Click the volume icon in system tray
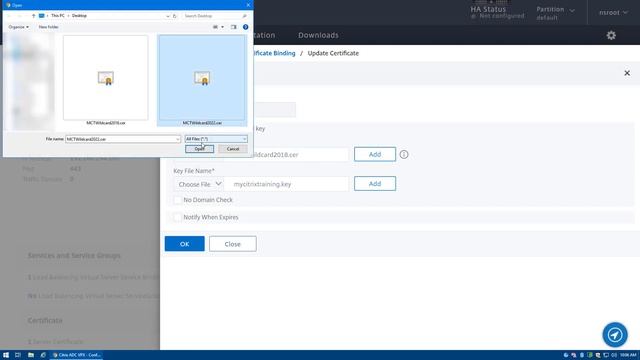Viewport: 640px width, 360px height. (x=613, y=355)
